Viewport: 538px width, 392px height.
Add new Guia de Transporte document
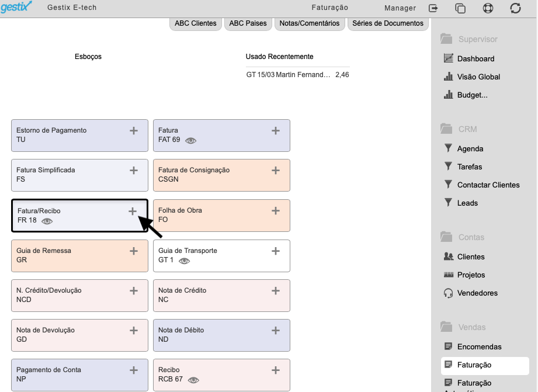[276, 251]
